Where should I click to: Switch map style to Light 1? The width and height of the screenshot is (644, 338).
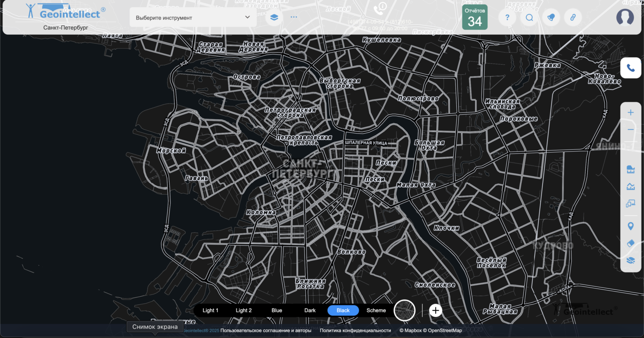tap(210, 310)
